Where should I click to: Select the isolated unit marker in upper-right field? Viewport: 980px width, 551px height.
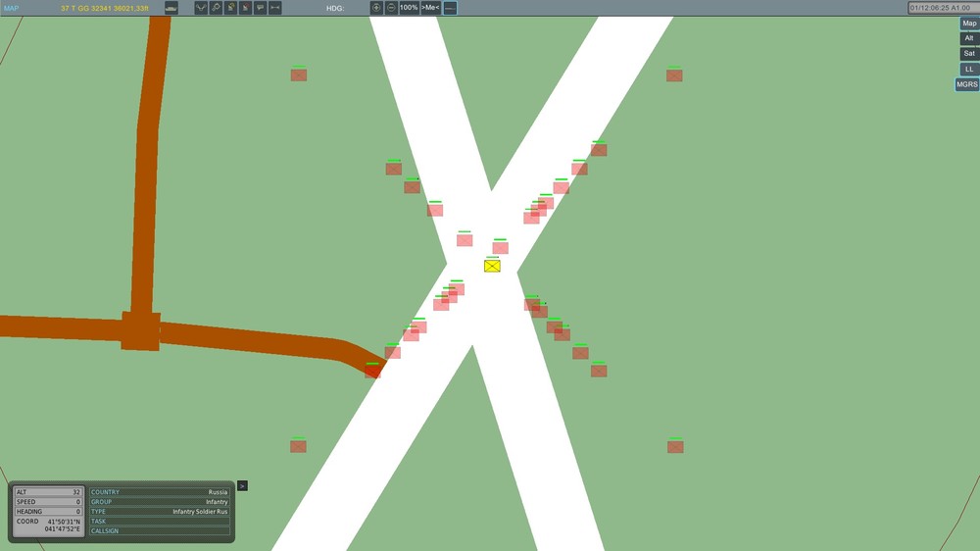674,75
